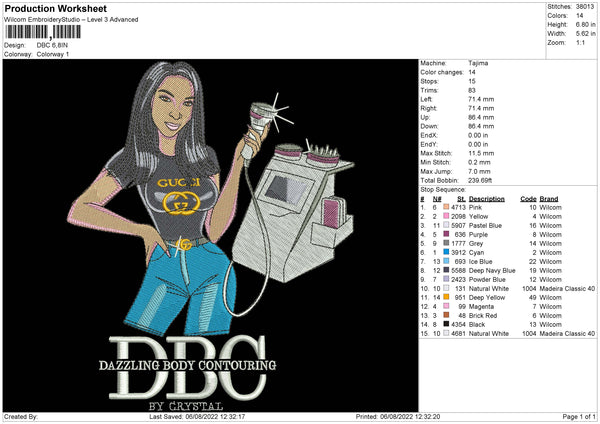Click the Width value '5.62 in'
Screen dimensions: 600x424
[x=585, y=34]
